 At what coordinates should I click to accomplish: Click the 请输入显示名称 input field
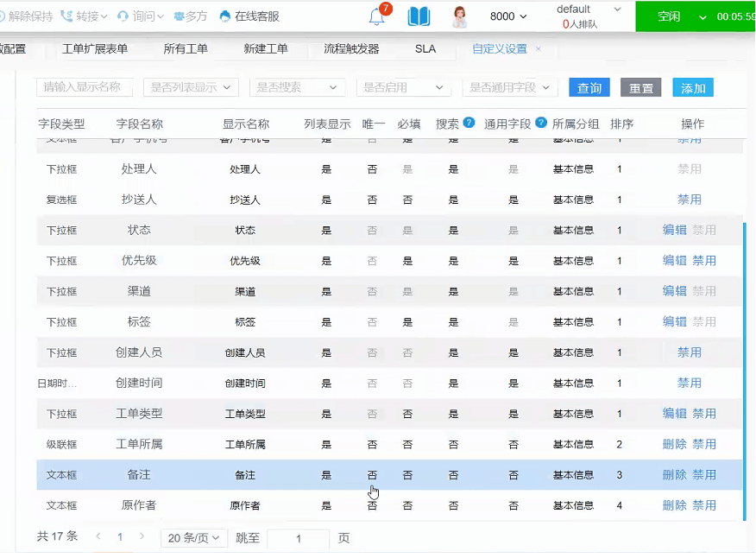click(x=84, y=87)
